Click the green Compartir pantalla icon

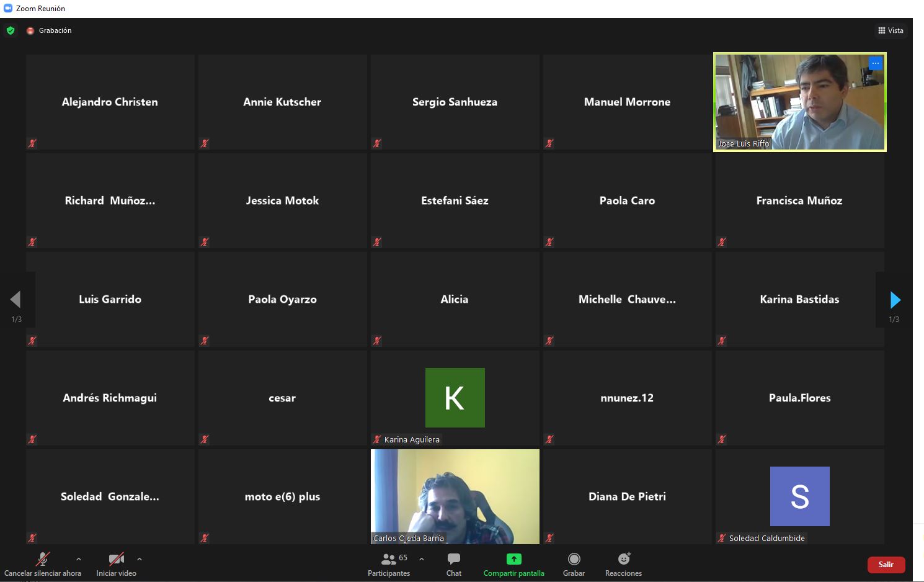pyautogui.click(x=513, y=559)
